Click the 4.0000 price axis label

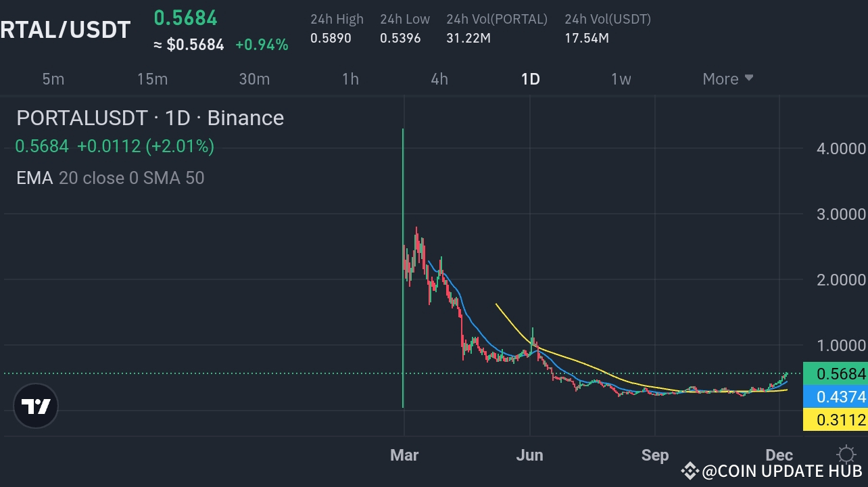[841, 149]
